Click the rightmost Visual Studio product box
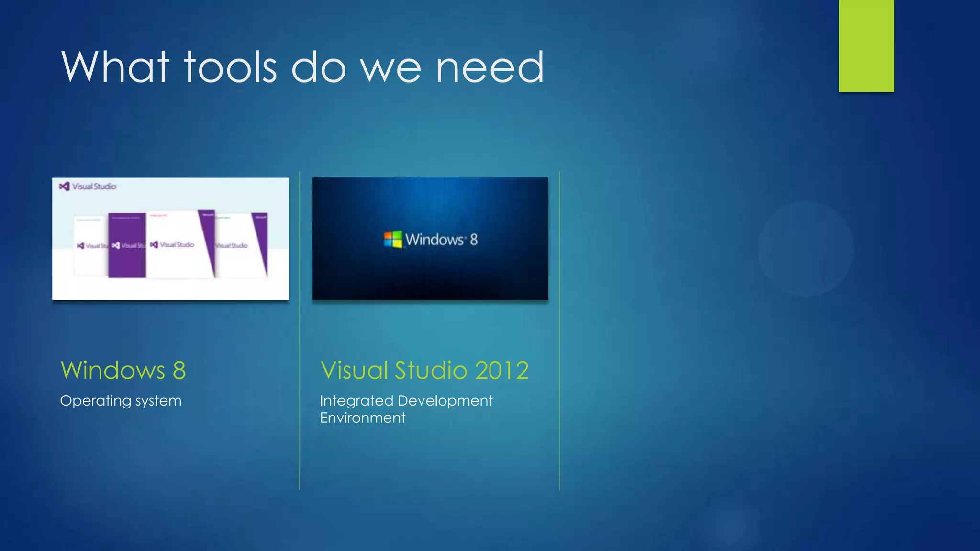Screen dimensions: 980x551 [242, 245]
